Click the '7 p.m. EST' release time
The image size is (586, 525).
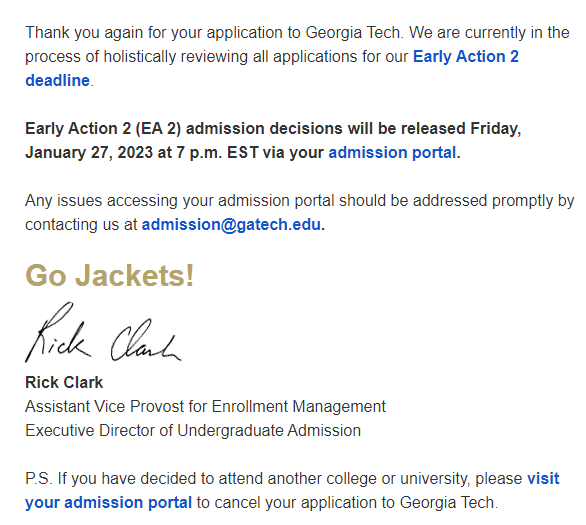pyautogui.click(x=217, y=153)
